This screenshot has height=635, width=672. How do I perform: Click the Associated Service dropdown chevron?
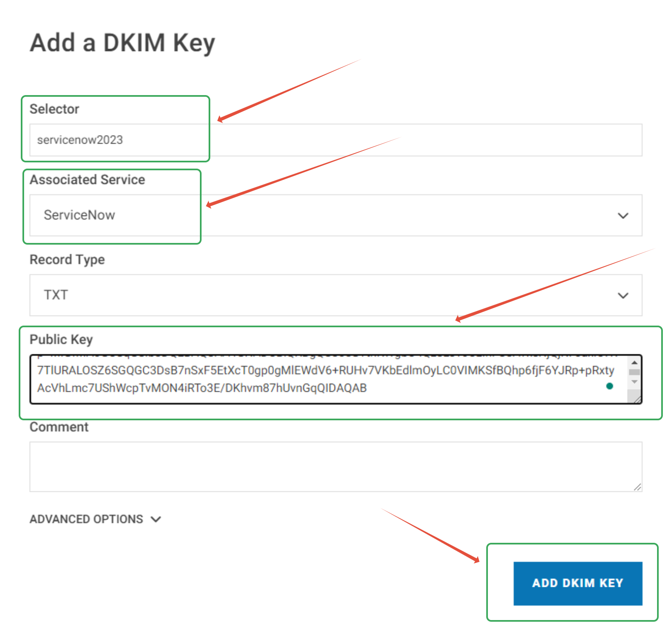(x=623, y=216)
